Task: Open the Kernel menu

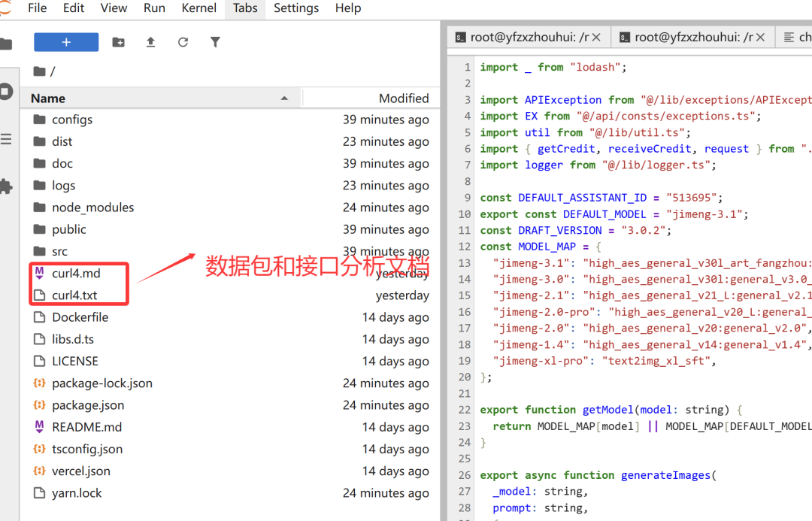Action: click(x=199, y=8)
